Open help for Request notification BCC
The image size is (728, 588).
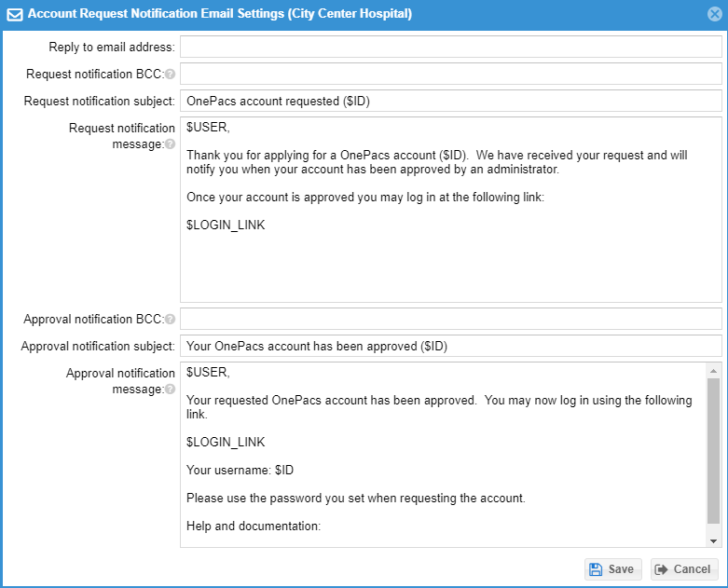click(171, 75)
